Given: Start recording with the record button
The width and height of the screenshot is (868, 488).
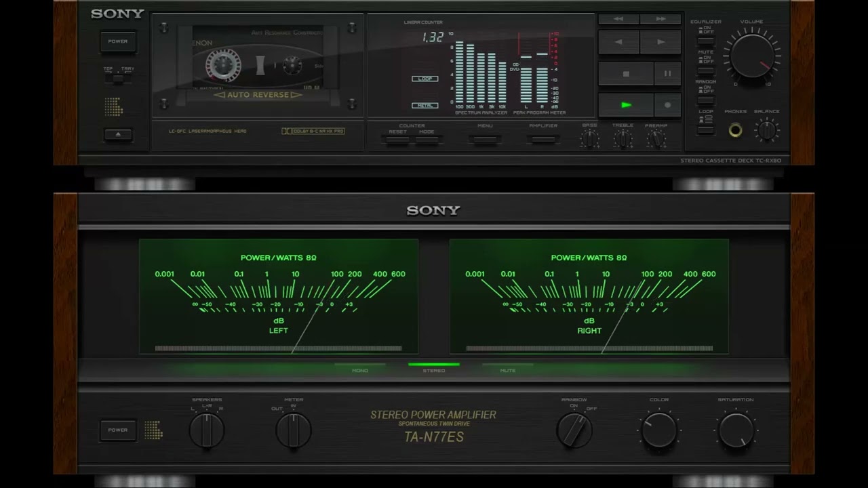Looking at the screenshot, I should [x=667, y=105].
